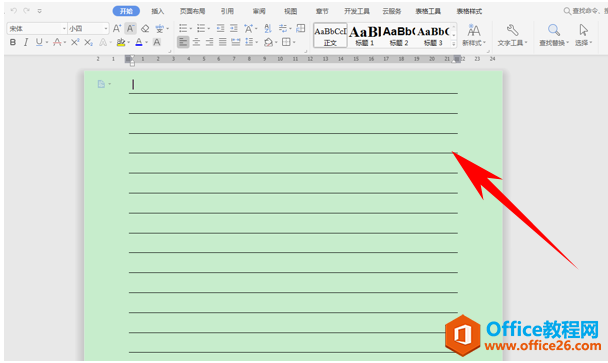608x363 pixels.
Task: Click the Chinese layout A icon
Action: point(249,28)
